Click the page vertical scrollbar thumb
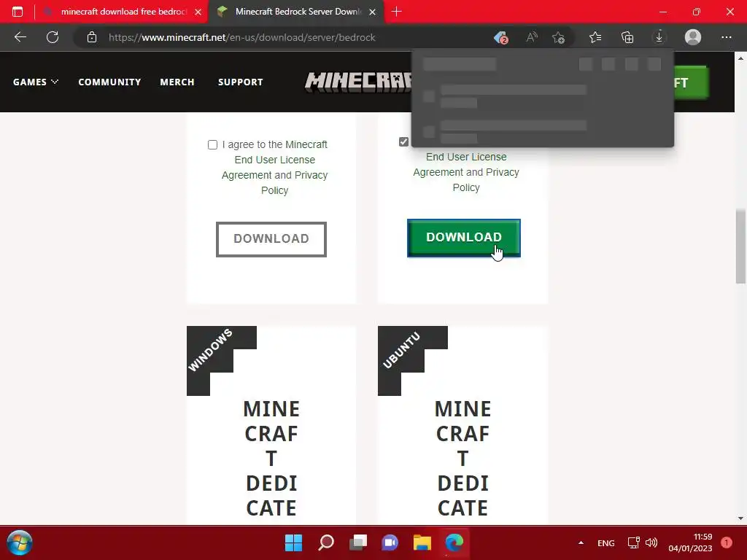The height and width of the screenshot is (560, 747). coord(740,246)
